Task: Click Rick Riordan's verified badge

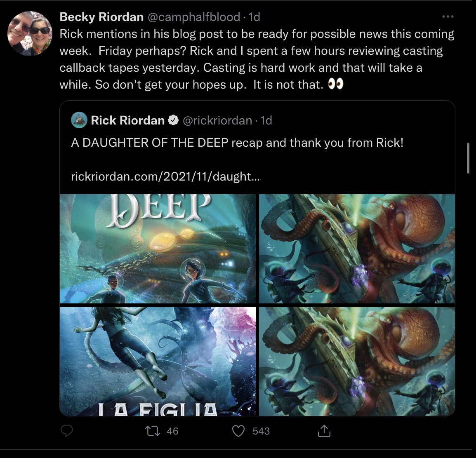Action: click(173, 120)
